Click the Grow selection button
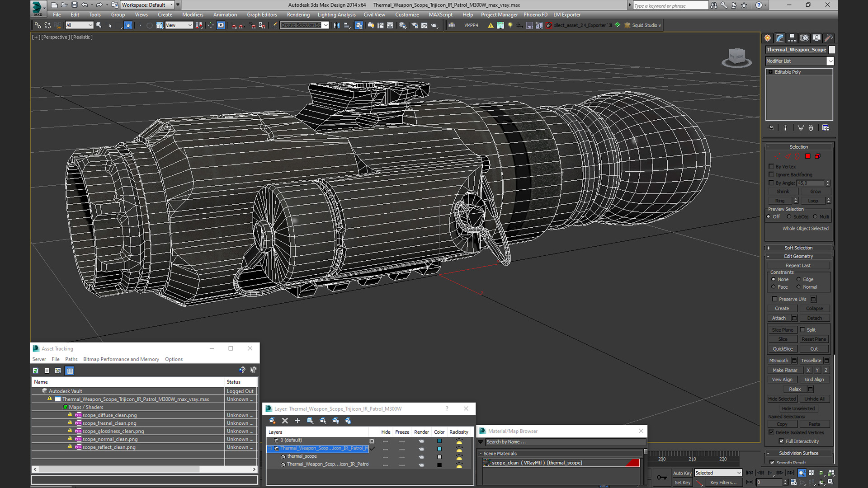This screenshot has height=488, width=868. (815, 192)
